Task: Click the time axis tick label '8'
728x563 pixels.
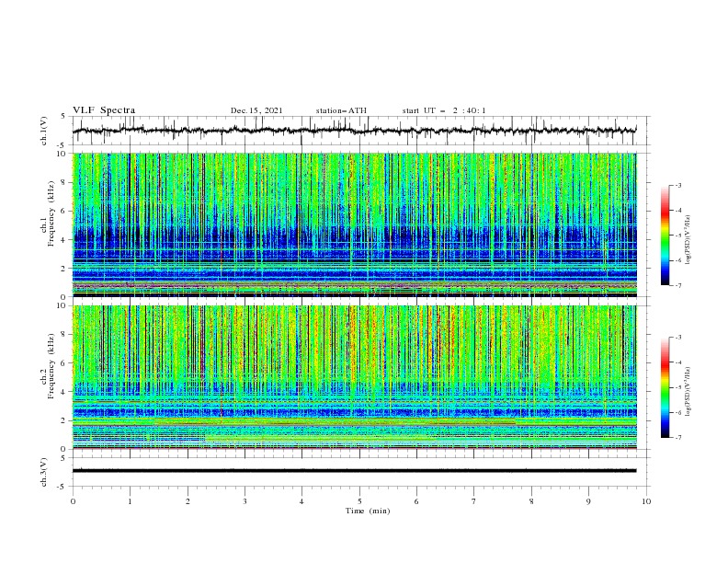Action: (x=531, y=501)
